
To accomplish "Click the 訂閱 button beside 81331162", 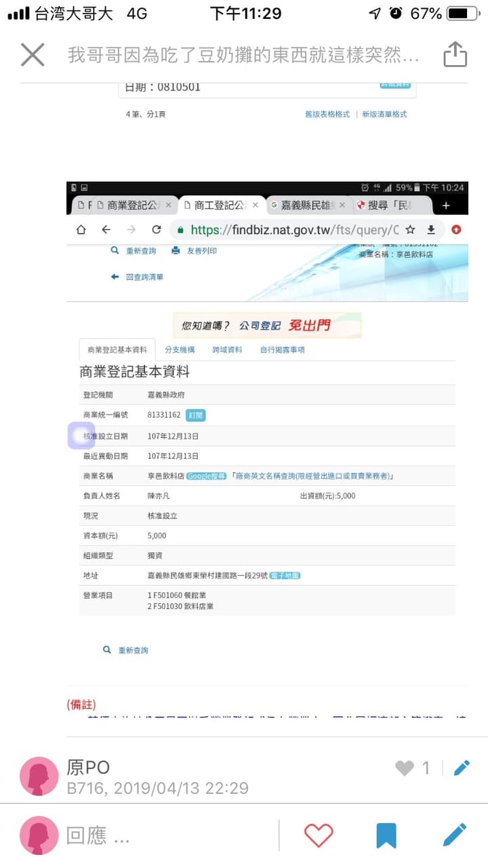I will point(195,415).
